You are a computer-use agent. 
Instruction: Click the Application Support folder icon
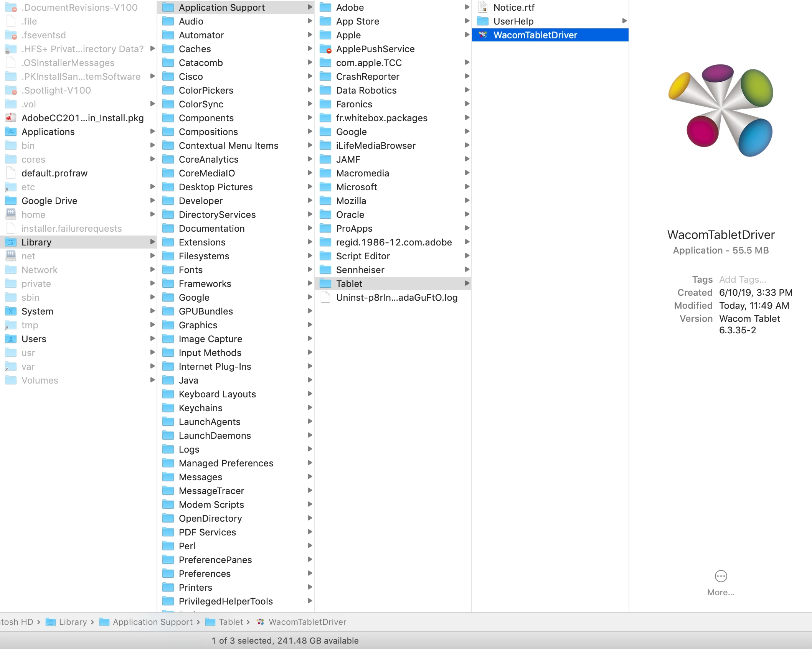click(x=168, y=7)
